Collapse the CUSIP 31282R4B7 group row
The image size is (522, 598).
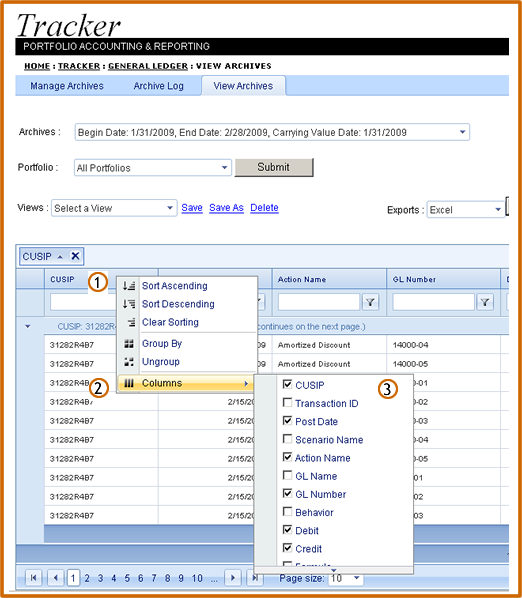[x=27, y=326]
